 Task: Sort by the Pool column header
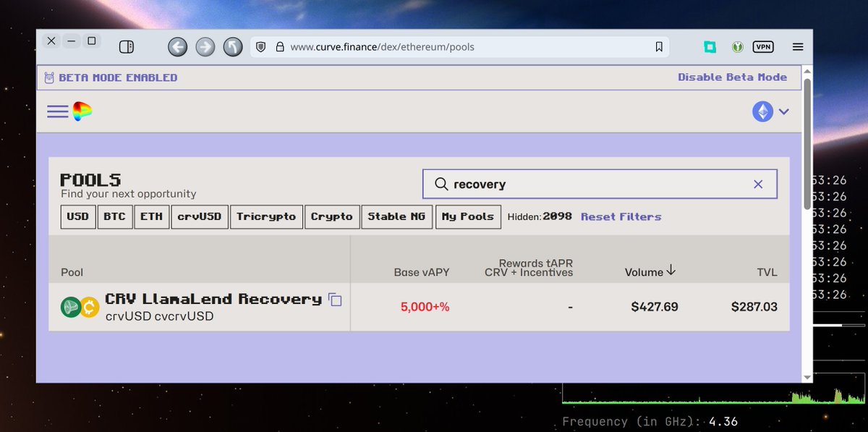[x=72, y=272]
